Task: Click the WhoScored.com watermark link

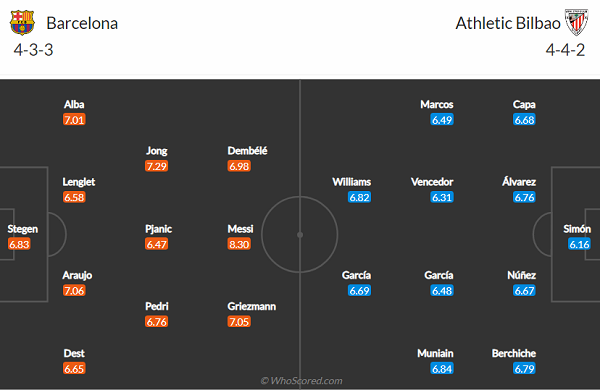Action: [x=302, y=381]
